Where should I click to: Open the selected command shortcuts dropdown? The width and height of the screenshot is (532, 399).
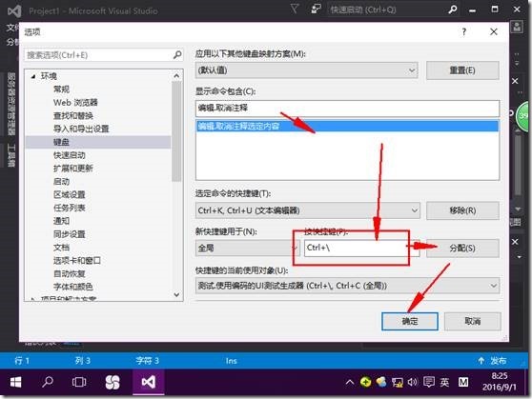pyautogui.click(x=307, y=210)
